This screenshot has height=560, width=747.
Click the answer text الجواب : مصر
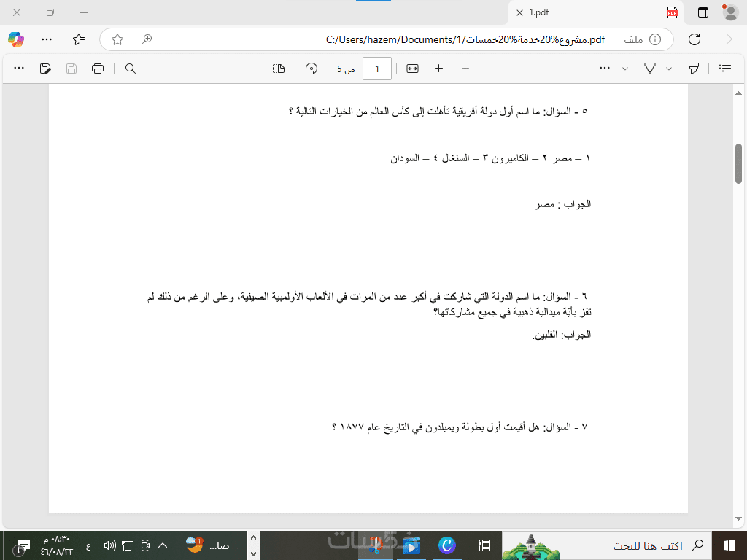[x=562, y=204]
